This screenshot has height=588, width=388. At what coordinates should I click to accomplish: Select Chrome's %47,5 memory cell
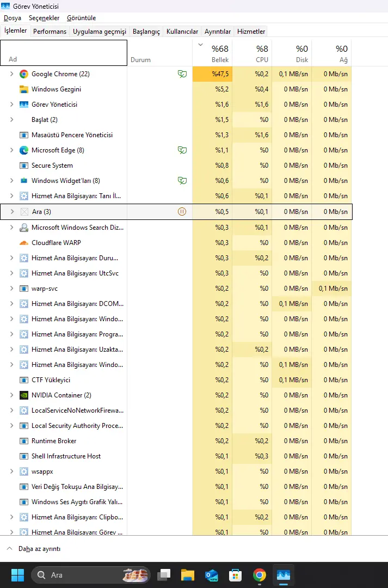212,74
